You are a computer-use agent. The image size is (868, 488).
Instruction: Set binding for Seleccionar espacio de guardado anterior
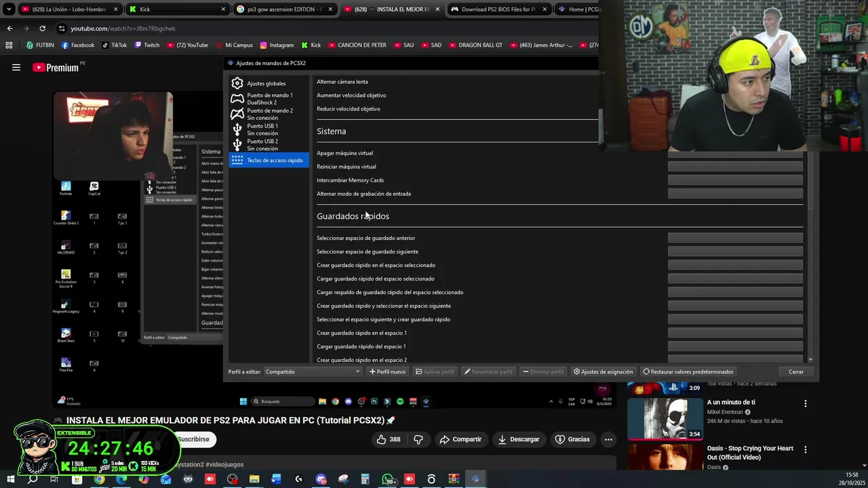[735, 238]
